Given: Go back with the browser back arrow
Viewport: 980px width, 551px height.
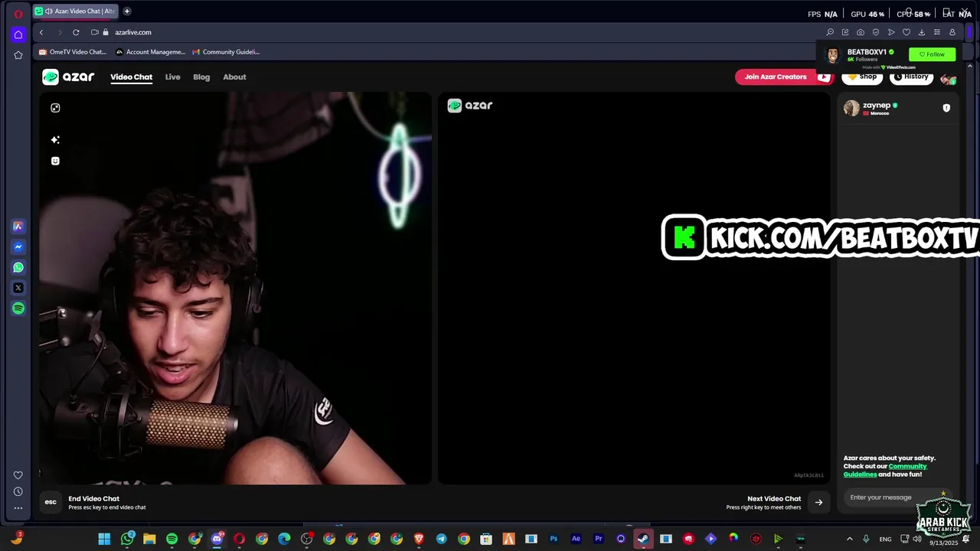Looking at the screenshot, I should (x=41, y=32).
